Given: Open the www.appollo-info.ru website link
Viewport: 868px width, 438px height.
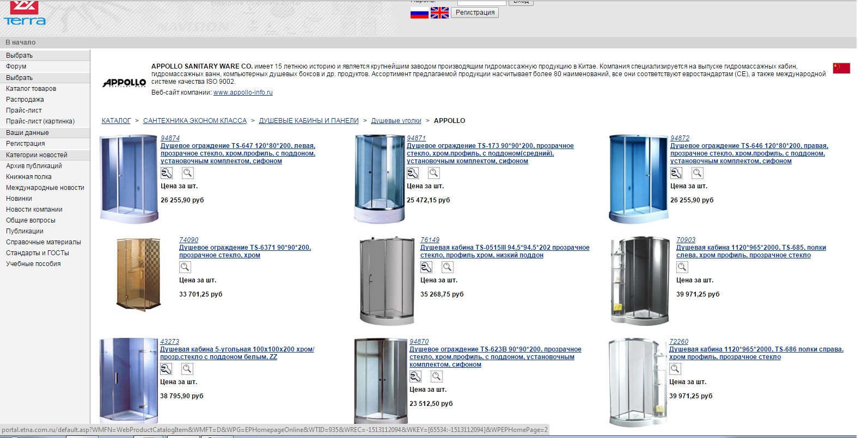Looking at the screenshot, I should 243,92.
